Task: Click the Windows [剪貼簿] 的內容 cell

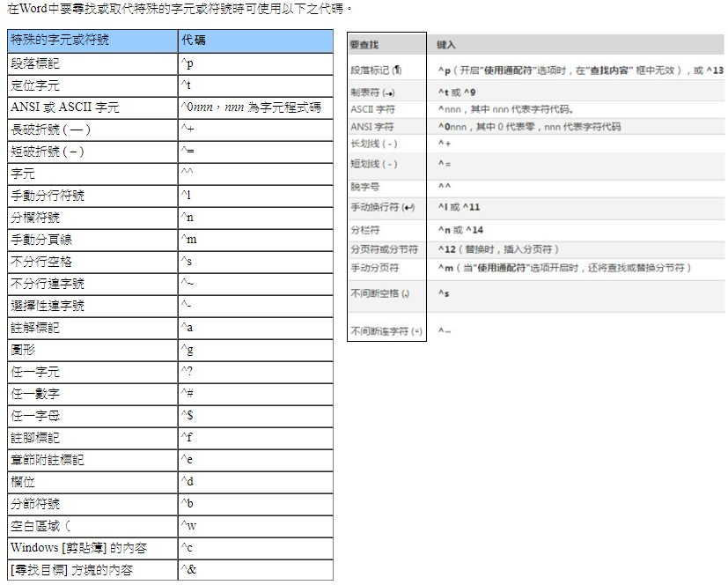Action: click(78, 548)
